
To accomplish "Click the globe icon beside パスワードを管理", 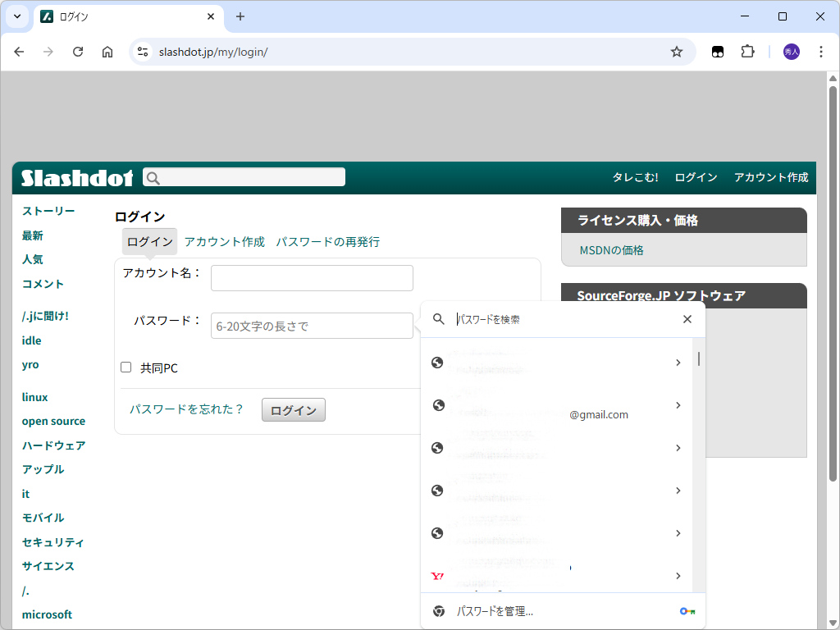I will pos(437,610).
